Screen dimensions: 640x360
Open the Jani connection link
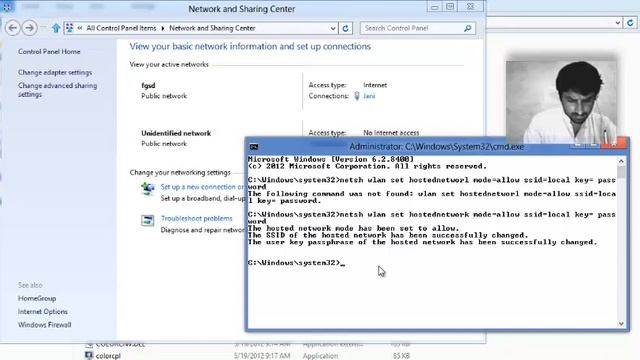(x=369, y=96)
